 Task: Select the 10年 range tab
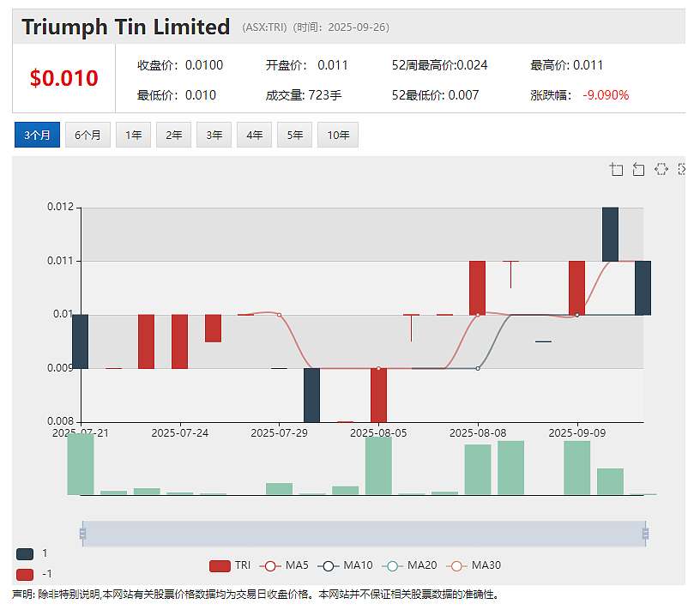click(x=338, y=135)
